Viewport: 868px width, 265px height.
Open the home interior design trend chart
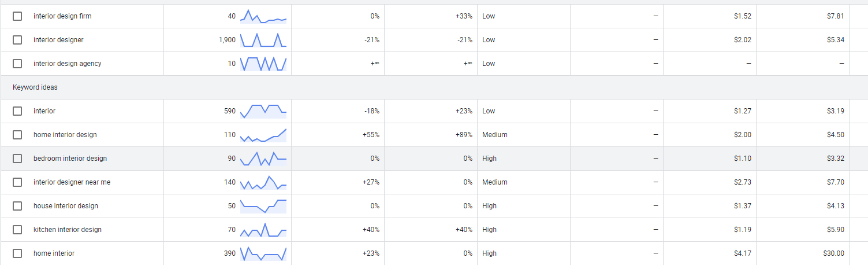(x=263, y=135)
